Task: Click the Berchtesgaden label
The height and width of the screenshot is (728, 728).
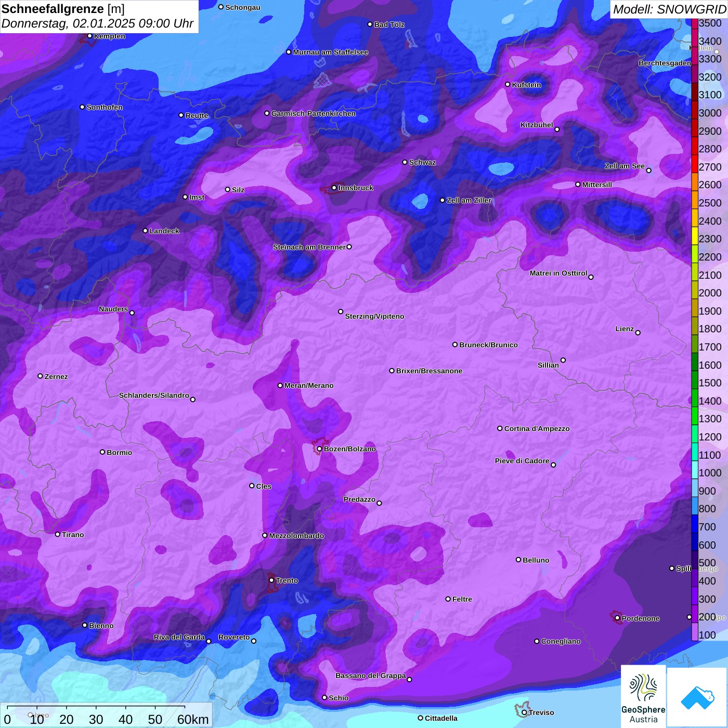Action: [665, 63]
